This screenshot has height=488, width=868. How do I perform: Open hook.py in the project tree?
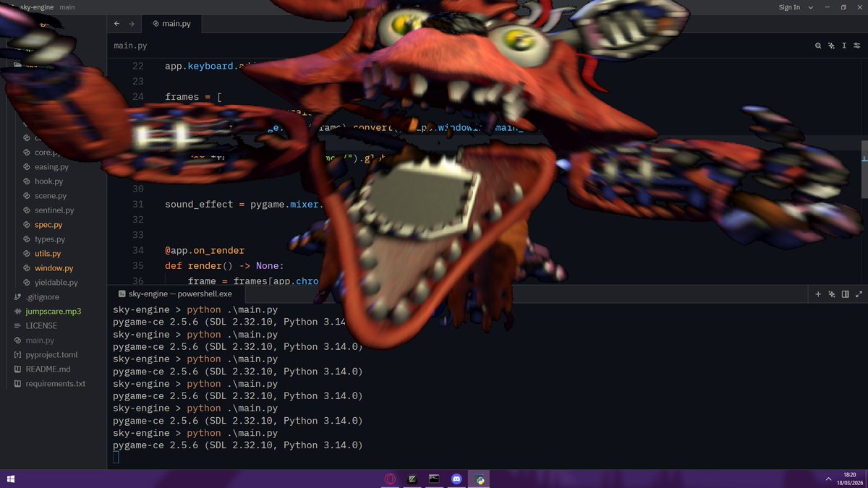tap(48, 181)
